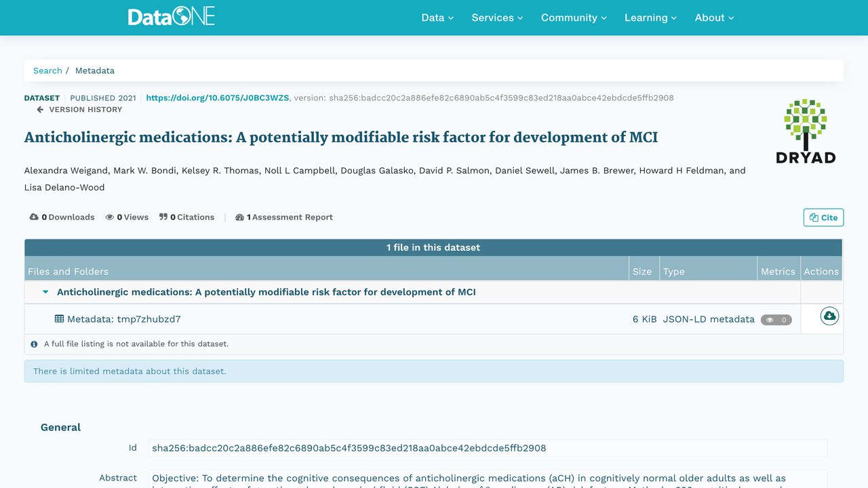The image size is (868, 488).
Task: Open Version History
Action: pos(85,109)
